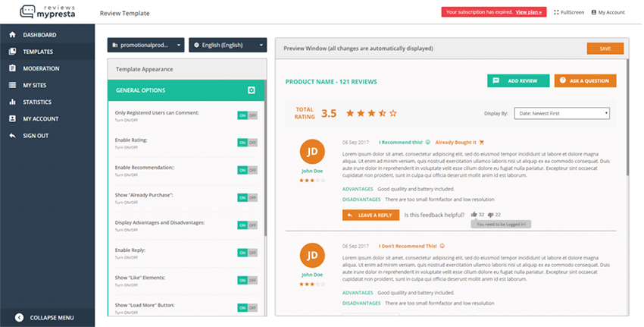Click the Sign Out arrow icon
The height and width of the screenshot is (327, 644).
pos(12,135)
